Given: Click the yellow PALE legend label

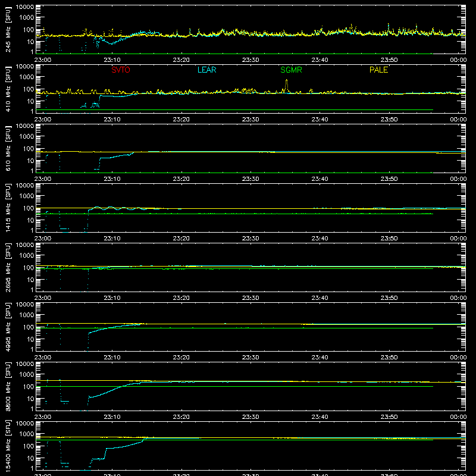Looking at the screenshot, I should point(378,70).
